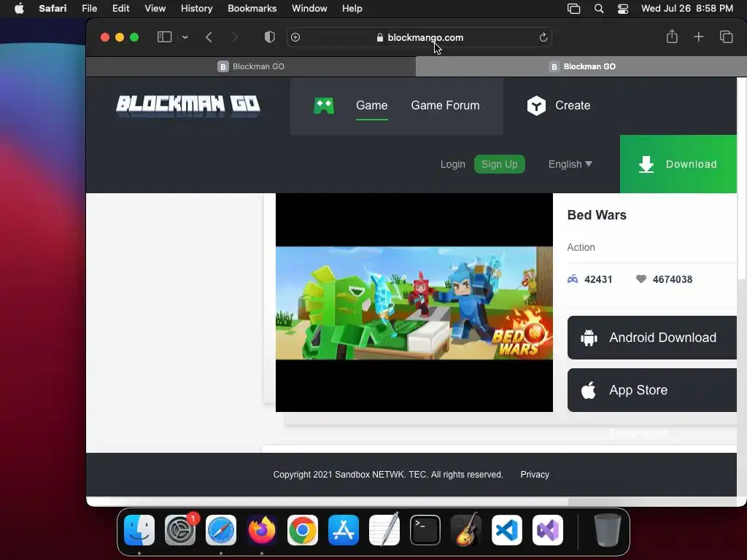Open screen mirroring icon in menu bar
This screenshot has height=560, width=747.
(x=573, y=9)
